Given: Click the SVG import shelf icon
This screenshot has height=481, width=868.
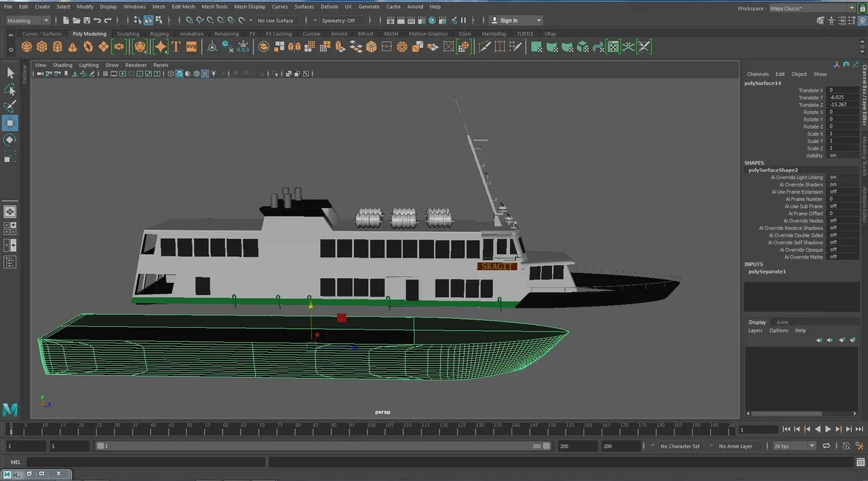Looking at the screenshot, I should click(x=191, y=47).
